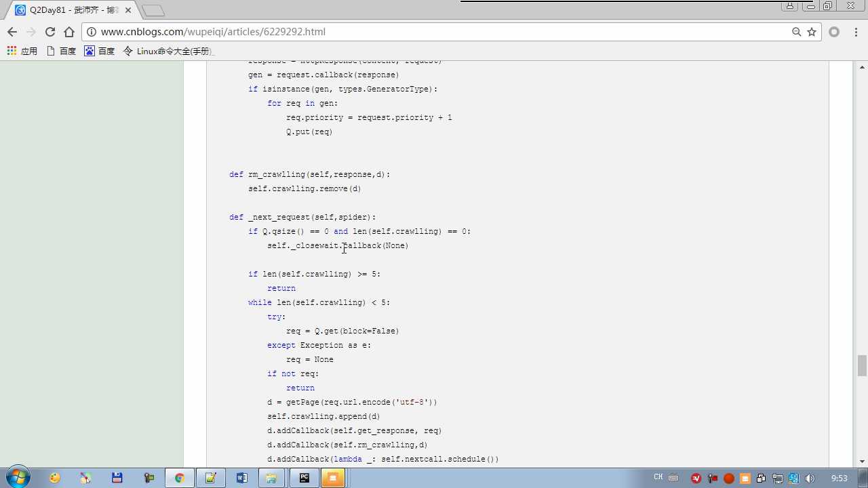This screenshot has width=868, height=488.
Task: Click 'd.addCallback(self.rm_crawlling,d)' line
Action: (347, 445)
